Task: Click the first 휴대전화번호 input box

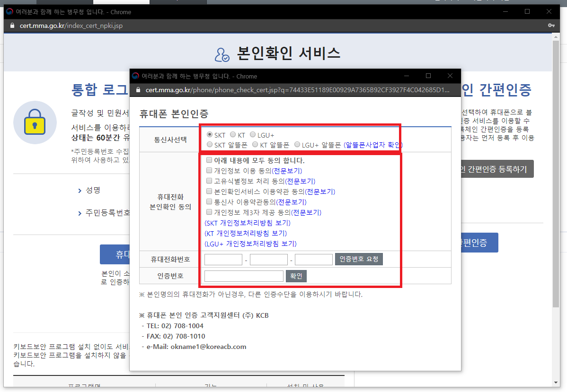Action: coord(223,260)
